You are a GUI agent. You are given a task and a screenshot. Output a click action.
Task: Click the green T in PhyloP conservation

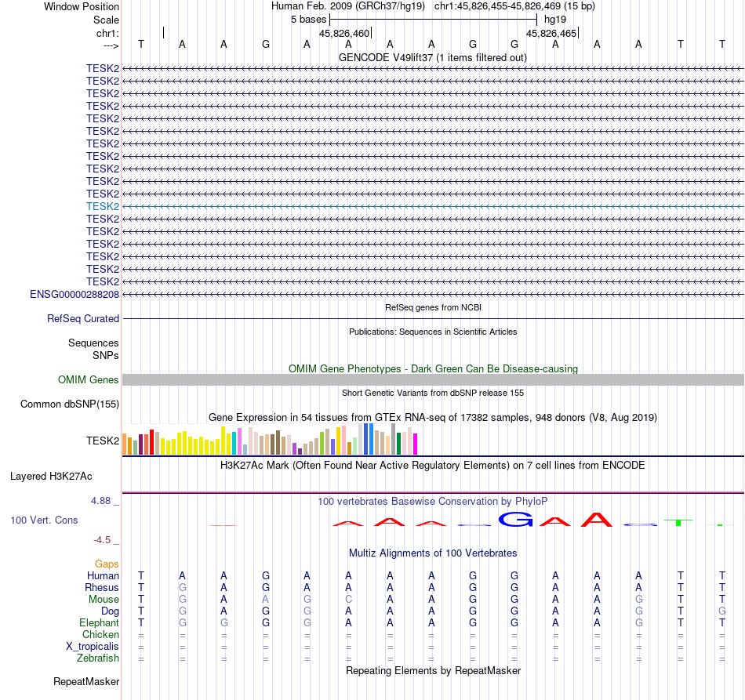tap(678, 522)
